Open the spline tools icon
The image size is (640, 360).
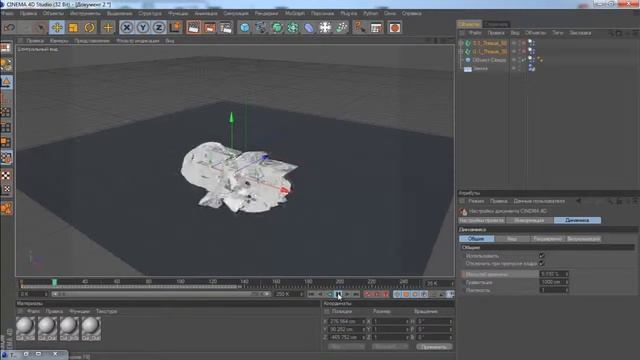[x=260, y=27]
